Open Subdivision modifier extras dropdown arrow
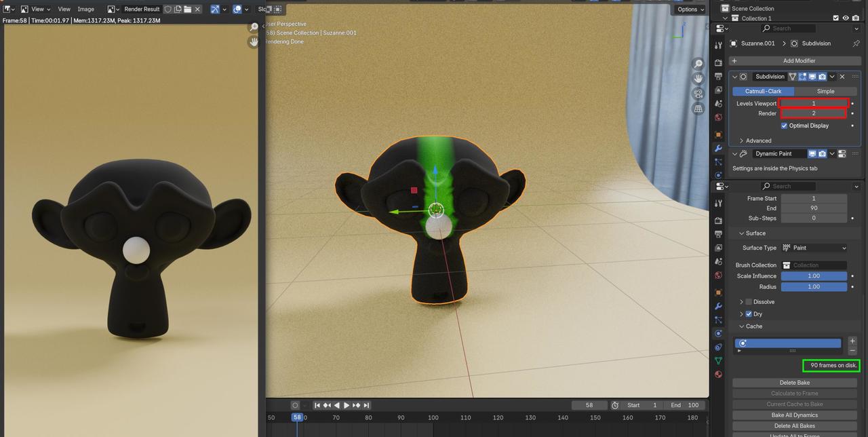The image size is (868, 437). click(832, 77)
